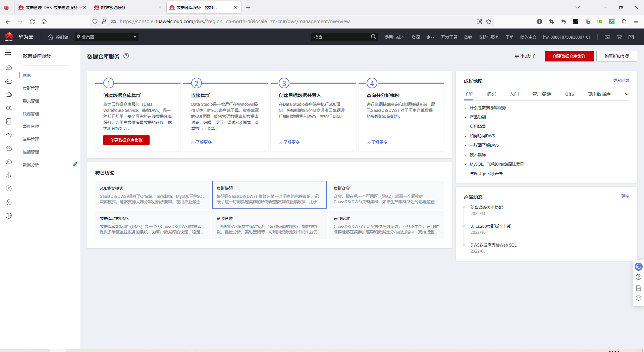
Task: Open the 资源管理 feature card
Action: pos(269,225)
